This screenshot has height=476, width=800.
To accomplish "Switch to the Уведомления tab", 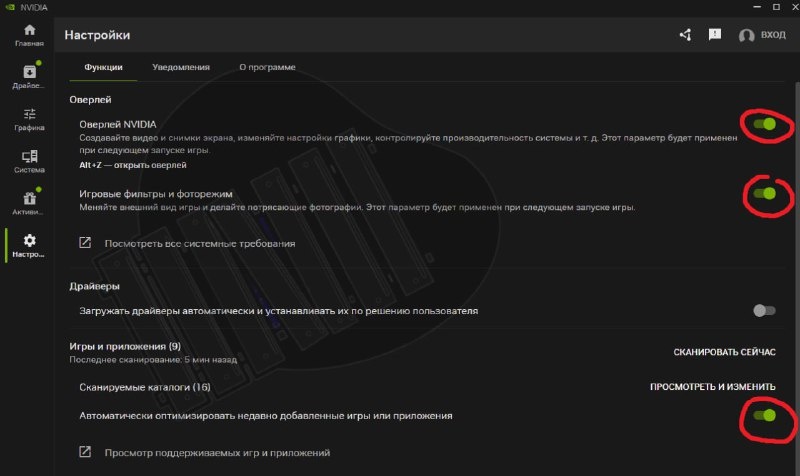I will [x=181, y=67].
